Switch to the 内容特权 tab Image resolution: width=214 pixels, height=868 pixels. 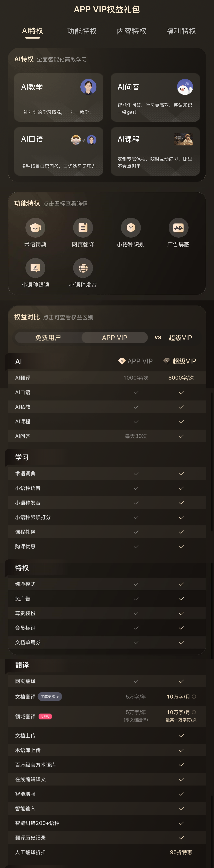[131, 31]
